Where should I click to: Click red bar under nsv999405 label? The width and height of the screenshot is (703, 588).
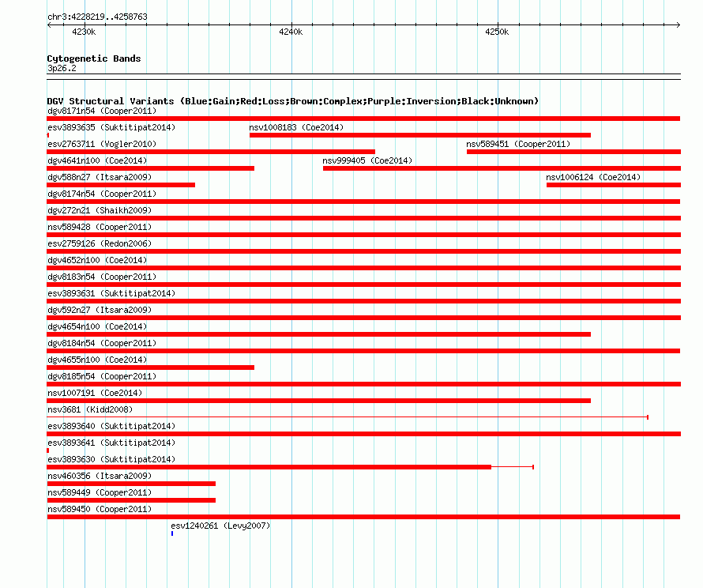pos(502,168)
